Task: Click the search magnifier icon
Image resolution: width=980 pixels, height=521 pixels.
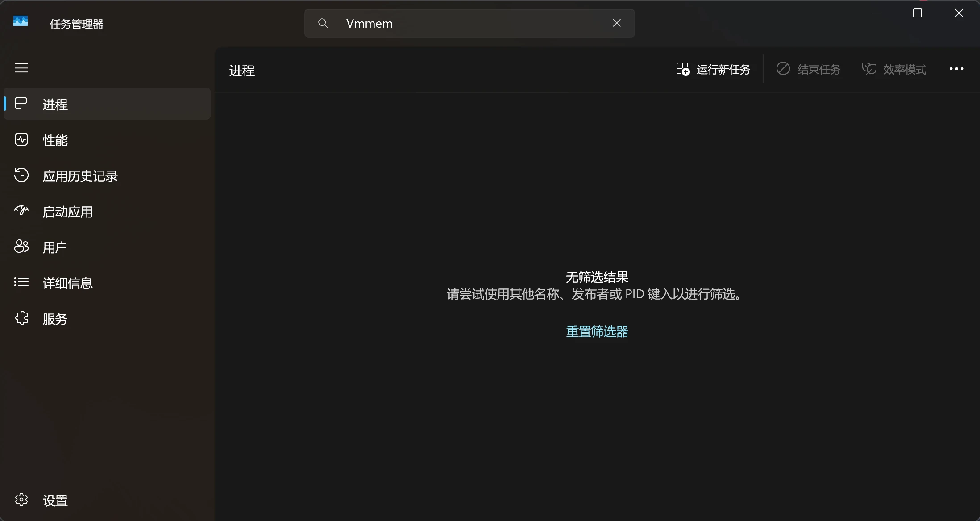Action: pos(323,23)
